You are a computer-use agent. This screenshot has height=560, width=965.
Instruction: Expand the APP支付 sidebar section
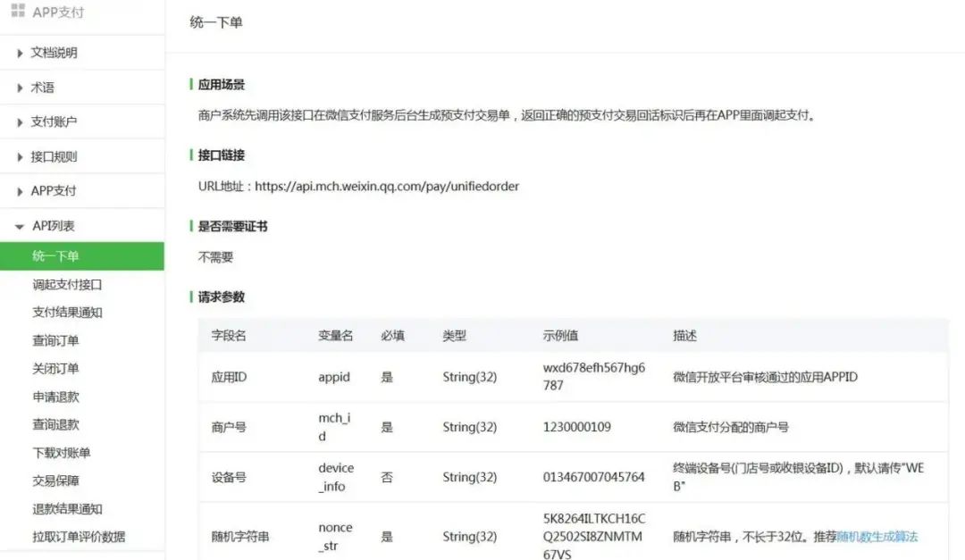21,191
